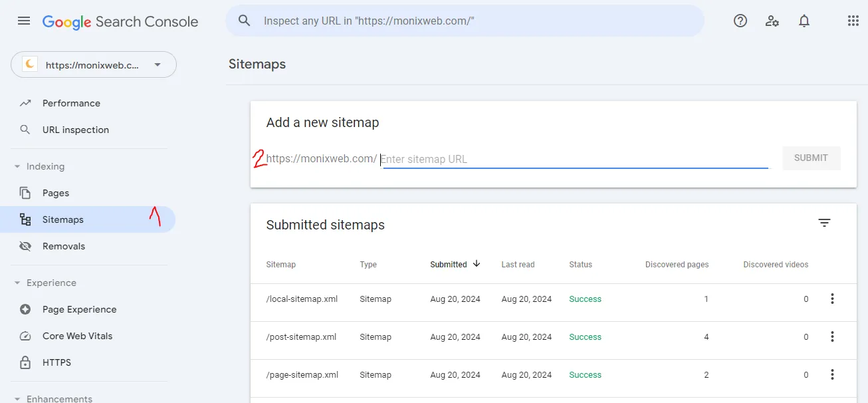The image size is (868, 403).
Task: Click the Discovered pages column header
Action: point(677,265)
